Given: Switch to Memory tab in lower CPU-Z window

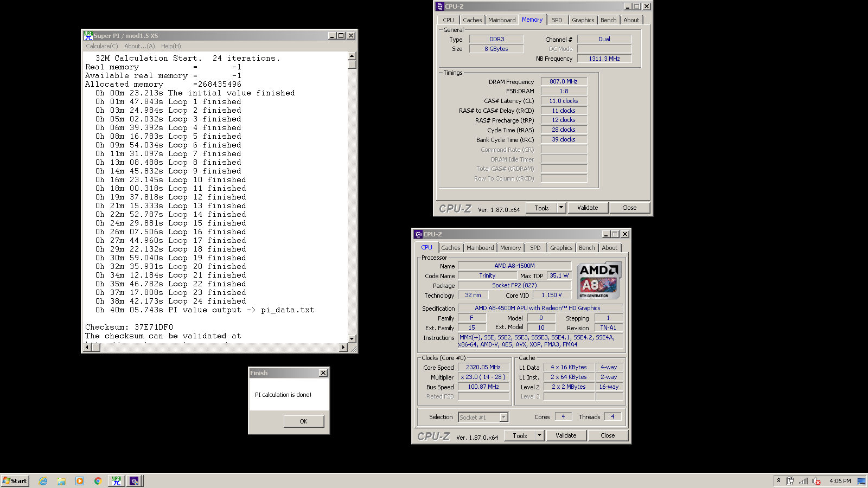Looking at the screenshot, I should point(510,248).
